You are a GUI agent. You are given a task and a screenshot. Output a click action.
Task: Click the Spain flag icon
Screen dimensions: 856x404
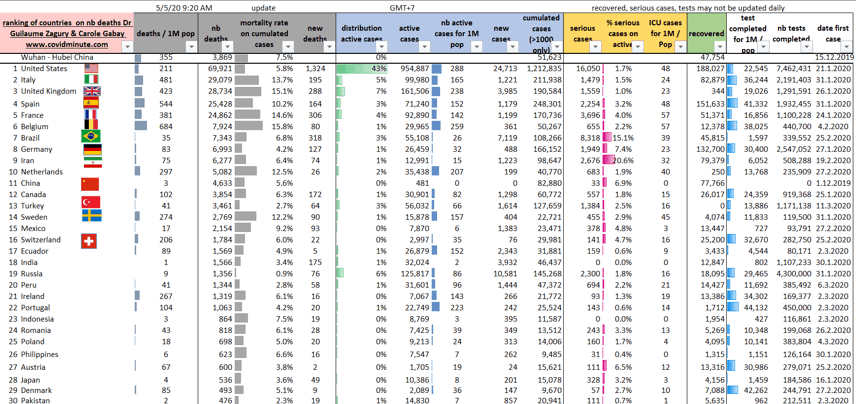point(91,103)
